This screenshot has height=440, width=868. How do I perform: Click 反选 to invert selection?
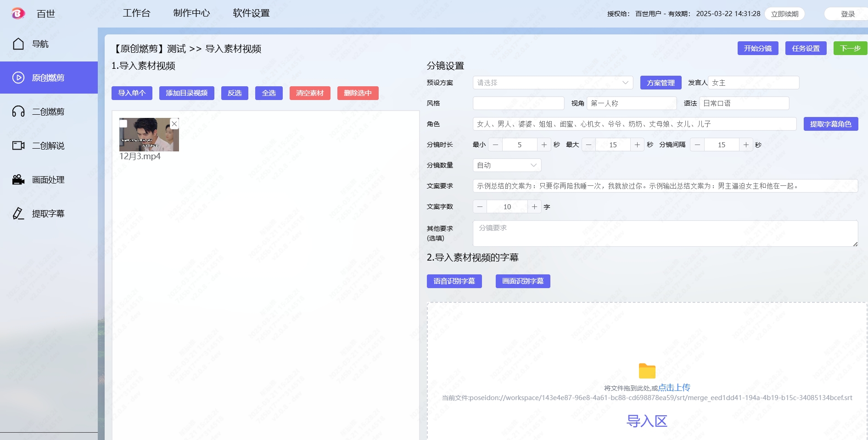tap(235, 93)
